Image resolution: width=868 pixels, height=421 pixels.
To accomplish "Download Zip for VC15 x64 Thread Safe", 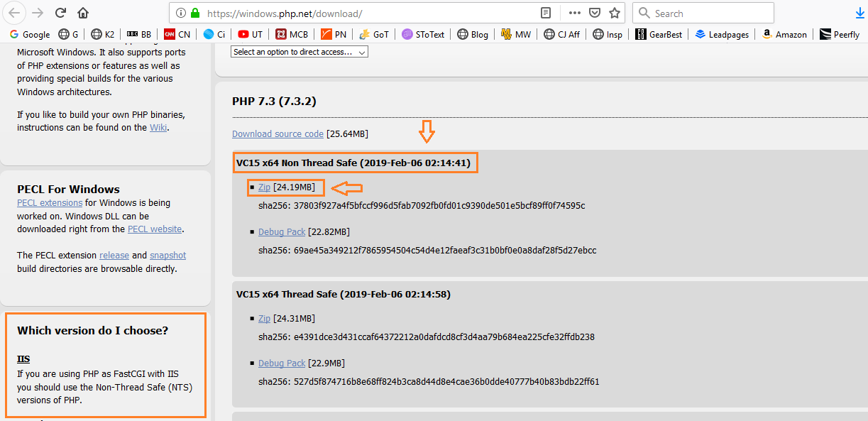I will tap(264, 319).
